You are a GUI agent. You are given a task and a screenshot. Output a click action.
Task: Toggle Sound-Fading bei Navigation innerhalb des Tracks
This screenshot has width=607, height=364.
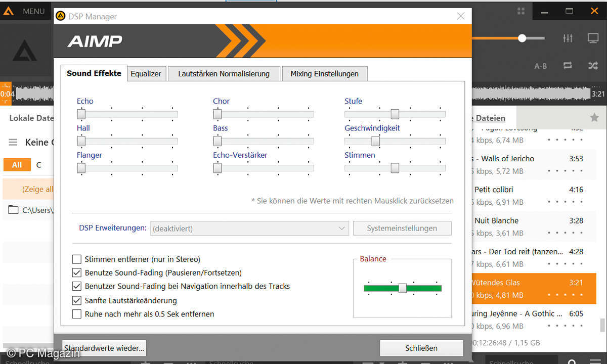[x=77, y=286]
